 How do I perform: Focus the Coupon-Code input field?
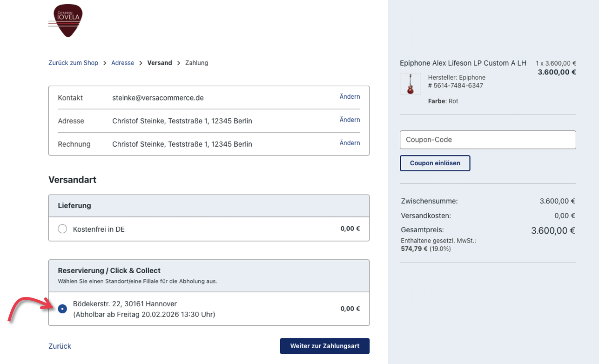tap(488, 140)
